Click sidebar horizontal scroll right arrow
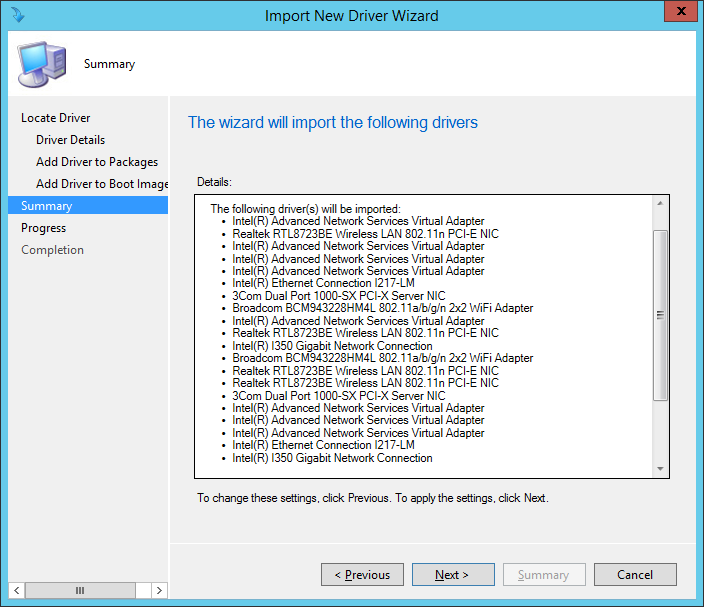The image size is (704, 607). pos(159,590)
